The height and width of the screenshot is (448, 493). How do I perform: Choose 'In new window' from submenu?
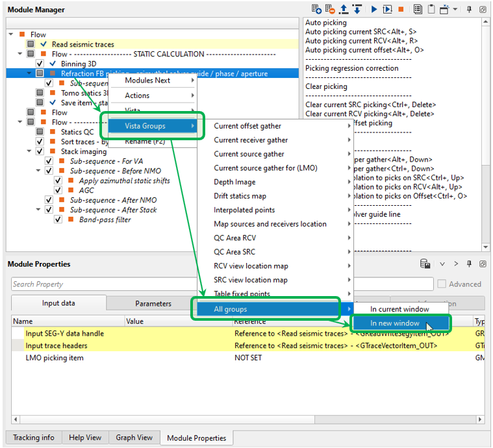pyautogui.click(x=395, y=323)
